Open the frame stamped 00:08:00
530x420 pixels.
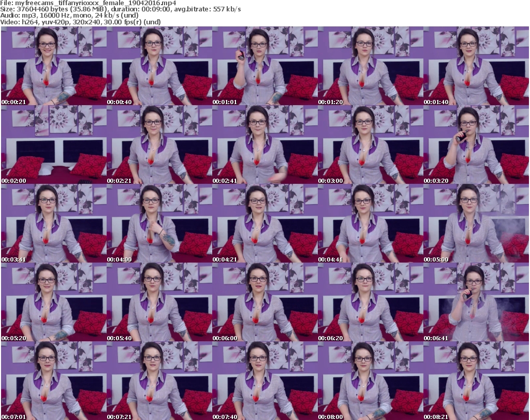click(371, 381)
